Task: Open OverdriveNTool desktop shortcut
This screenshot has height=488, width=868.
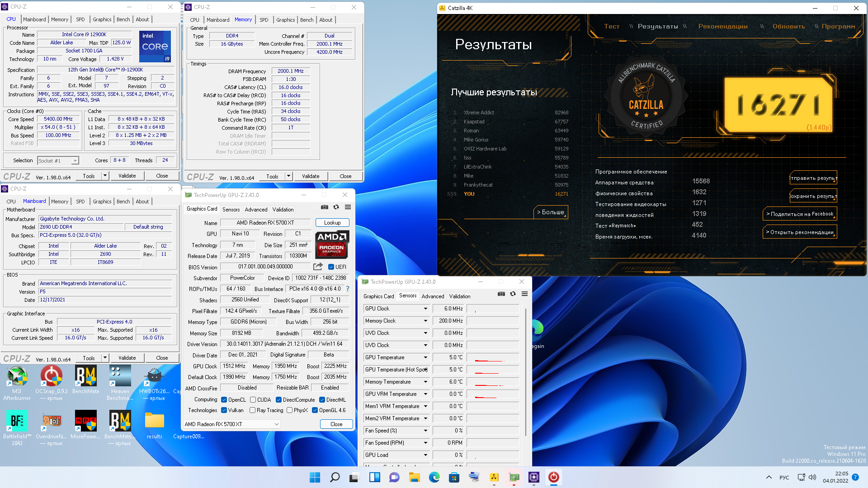Action: tap(52, 428)
